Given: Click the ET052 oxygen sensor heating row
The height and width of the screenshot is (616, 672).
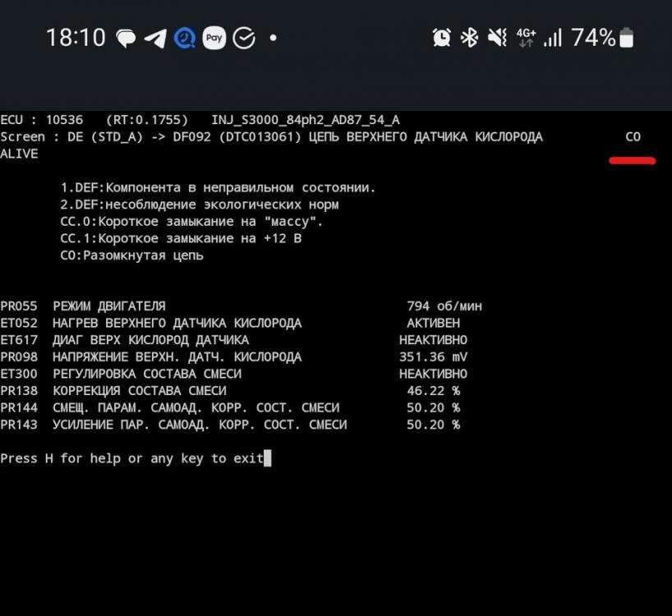Looking at the screenshot, I should point(231,324).
